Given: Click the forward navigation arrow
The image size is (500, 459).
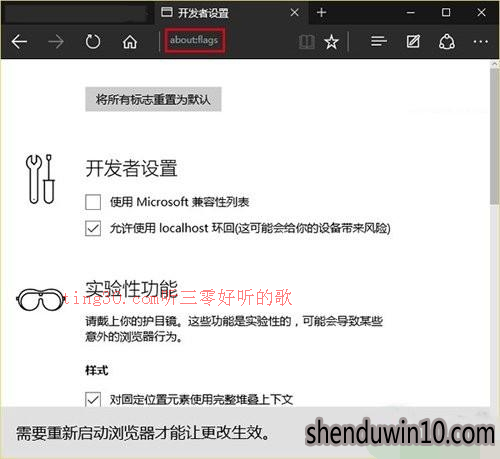Looking at the screenshot, I should click(56, 42).
